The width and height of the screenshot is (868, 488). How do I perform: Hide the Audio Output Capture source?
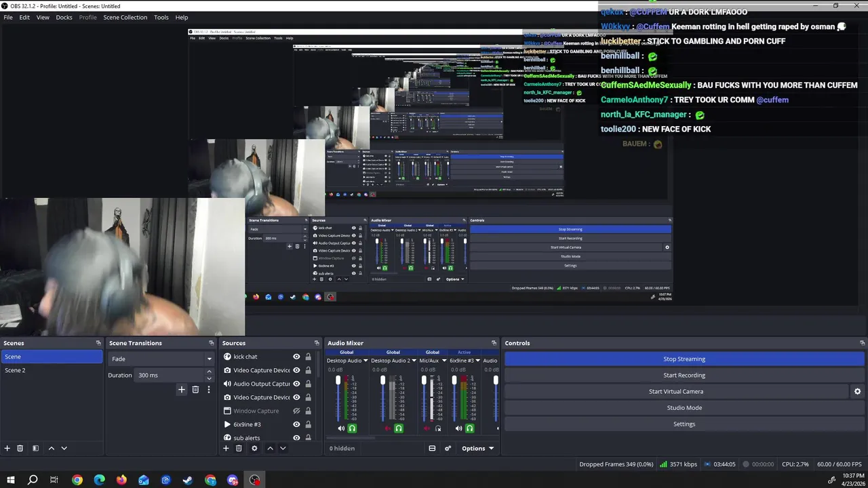tap(296, 384)
